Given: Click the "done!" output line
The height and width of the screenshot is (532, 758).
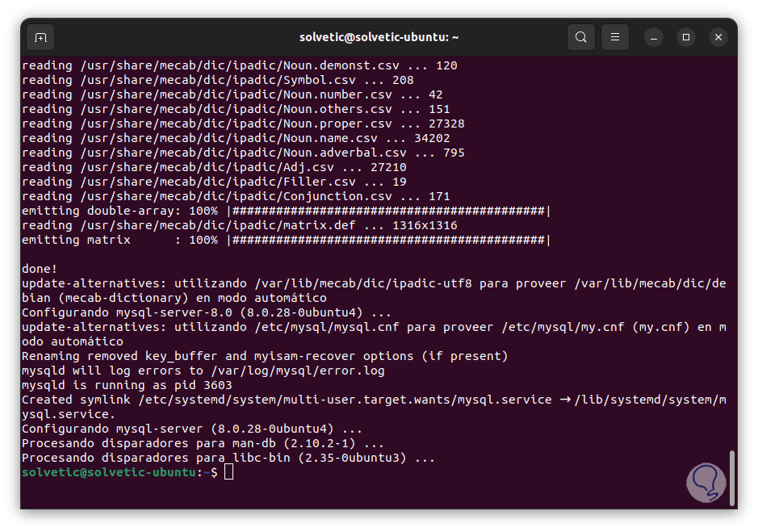Looking at the screenshot, I should tap(40, 269).
